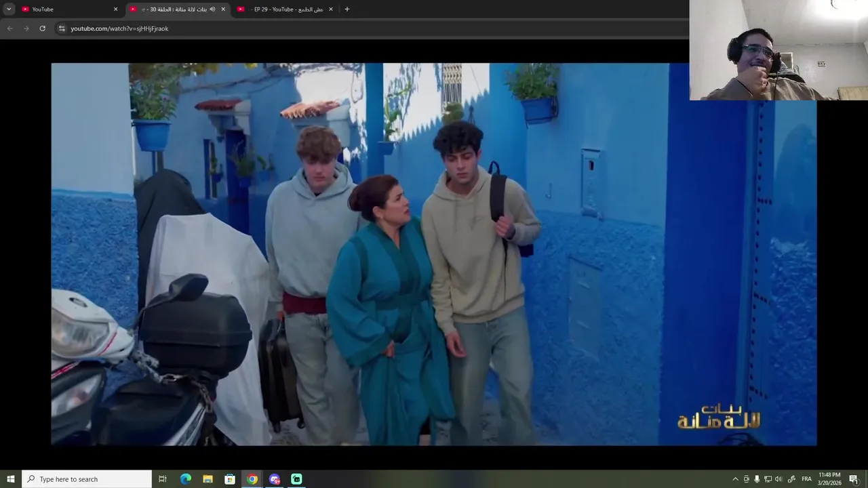
Task: Focus the youtube.com address bar URL
Action: click(x=119, y=28)
